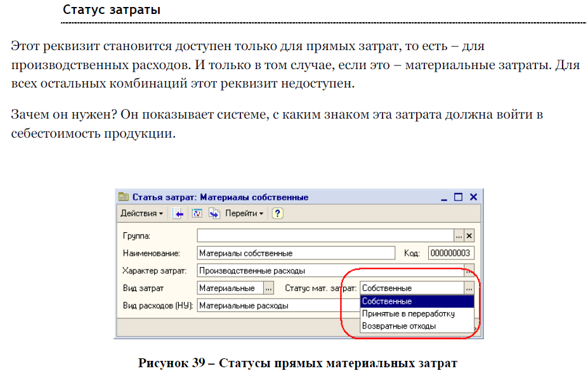The image size is (588, 378).
Task: Clear the Группа field with the X button
Action: tap(469, 236)
